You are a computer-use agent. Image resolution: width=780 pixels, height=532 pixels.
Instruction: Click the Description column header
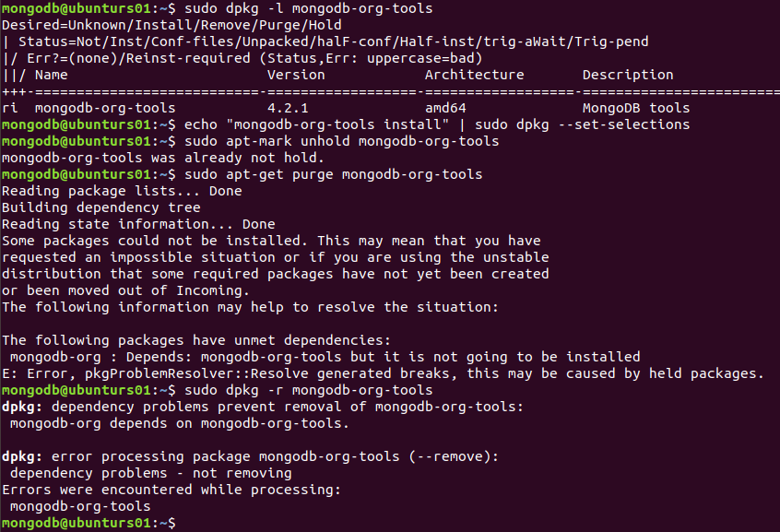coord(628,75)
